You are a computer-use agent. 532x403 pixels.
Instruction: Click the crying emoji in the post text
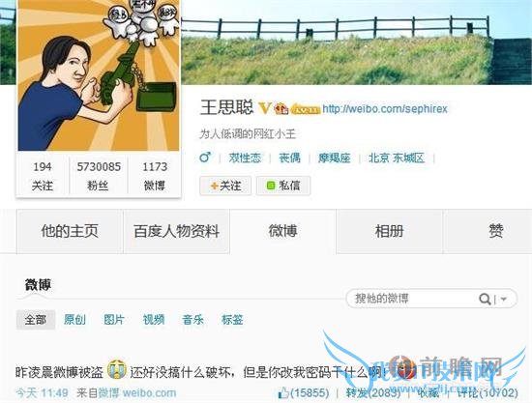(116, 369)
